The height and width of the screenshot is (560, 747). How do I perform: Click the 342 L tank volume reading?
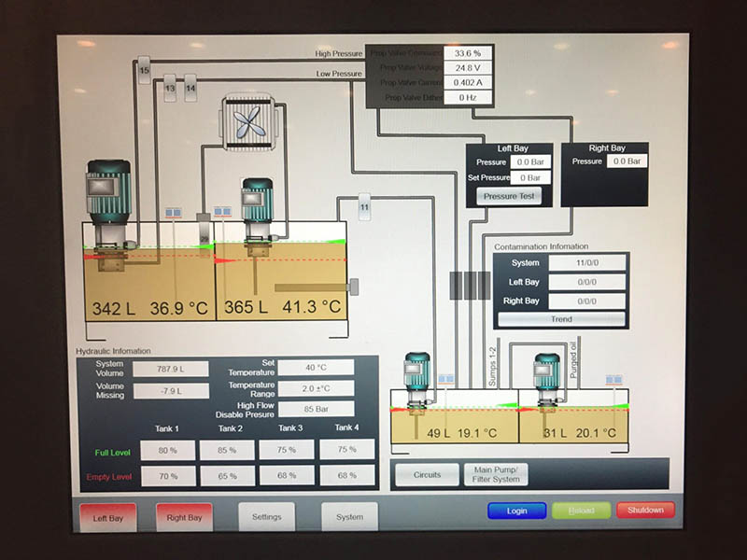pos(113,309)
